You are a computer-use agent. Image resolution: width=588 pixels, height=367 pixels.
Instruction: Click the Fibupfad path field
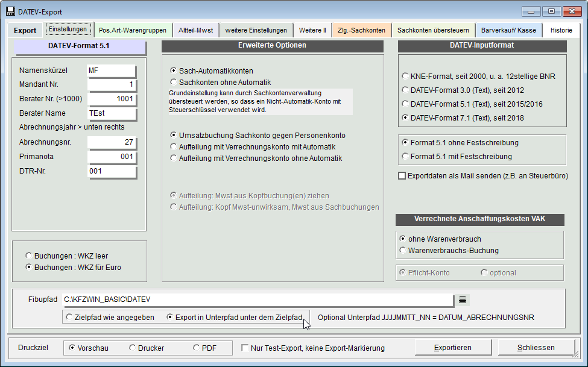(258, 300)
